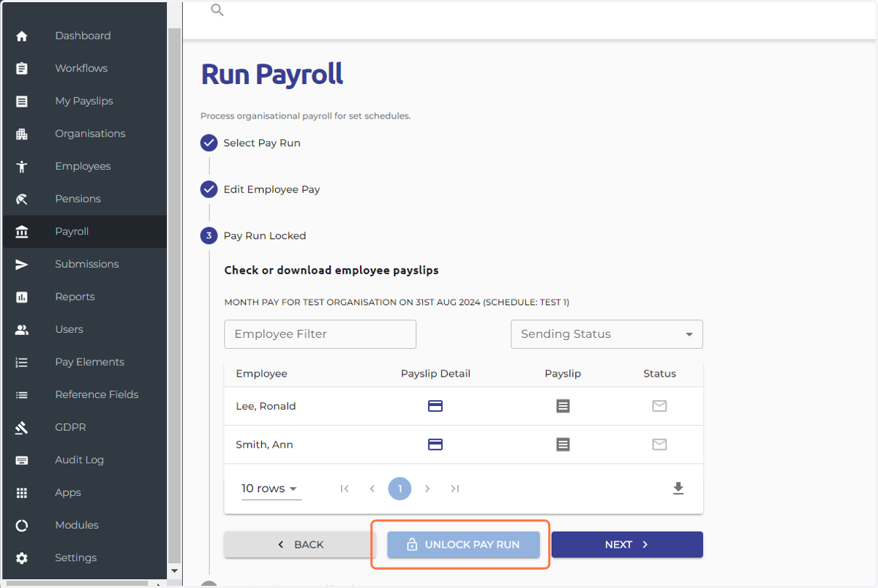Viewport: 878px width, 588px height.
Task: Click the sidebar scrollbar down arrow
Action: click(x=174, y=570)
